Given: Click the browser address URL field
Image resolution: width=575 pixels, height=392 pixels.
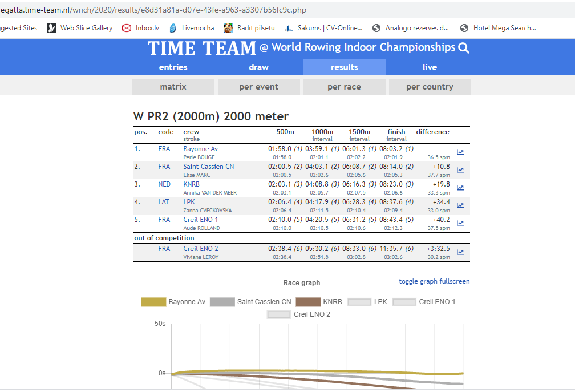Looking at the screenshot, I should (x=171, y=10).
